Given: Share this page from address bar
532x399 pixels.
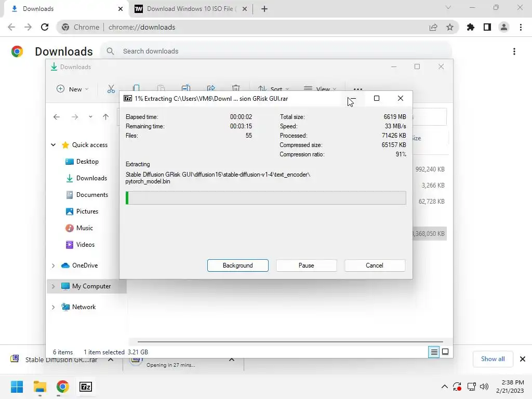Looking at the screenshot, I should click(x=433, y=27).
